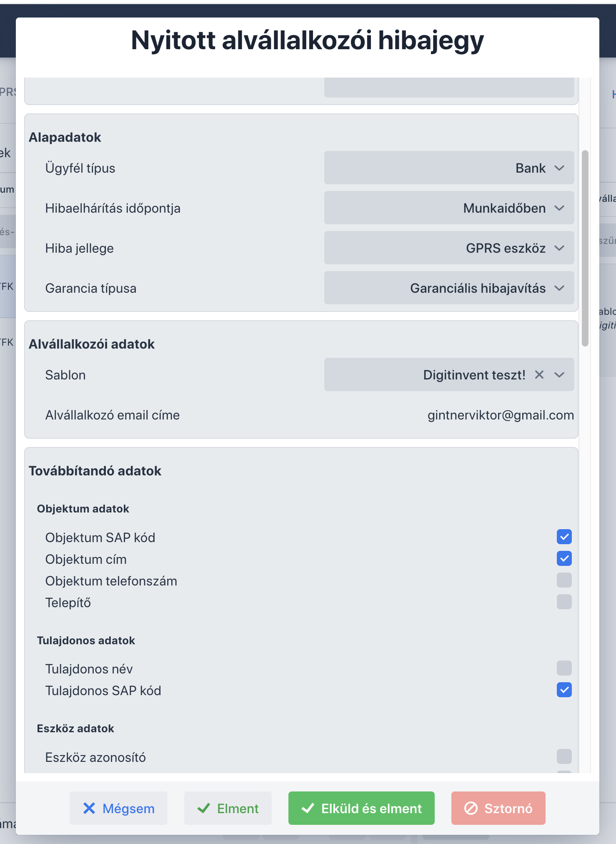Enable the Eszköz azonosító checkbox

tap(564, 756)
